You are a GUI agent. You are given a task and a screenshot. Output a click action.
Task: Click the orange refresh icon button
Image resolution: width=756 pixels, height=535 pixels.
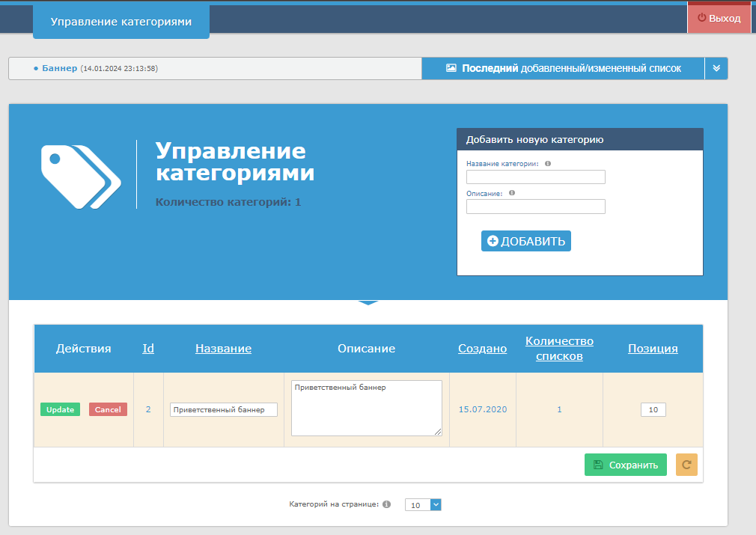[686, 465]
